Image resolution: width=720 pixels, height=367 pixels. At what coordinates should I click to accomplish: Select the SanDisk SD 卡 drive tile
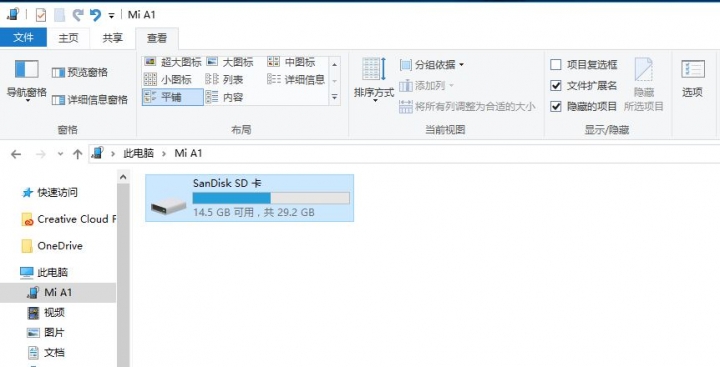249,198
